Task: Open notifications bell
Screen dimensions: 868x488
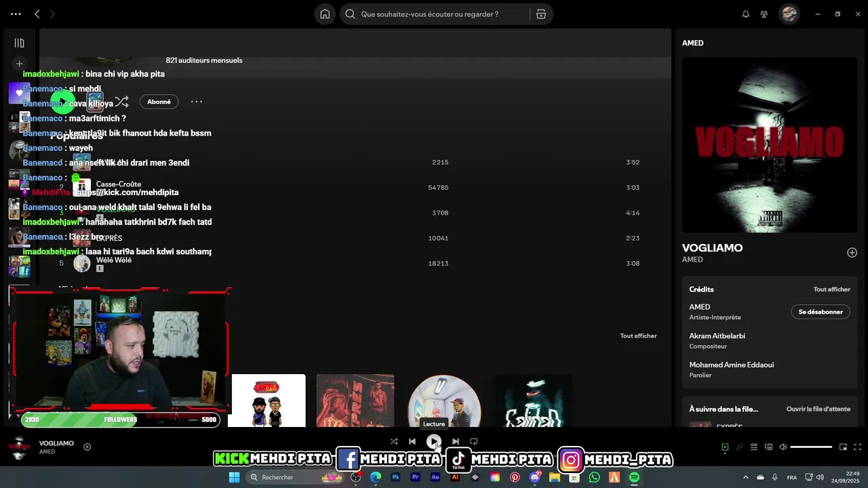Action: click(746, 14)
